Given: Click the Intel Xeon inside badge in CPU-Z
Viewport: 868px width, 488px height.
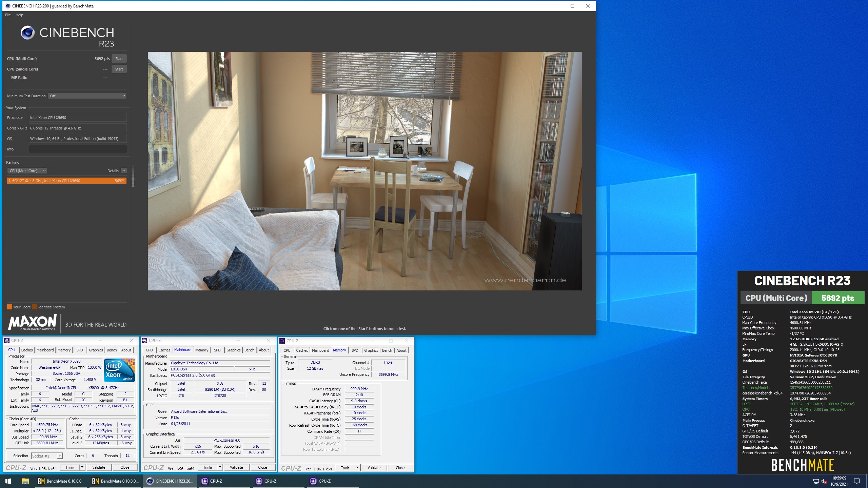Looking at the screenshot, I should pos(120,370).
